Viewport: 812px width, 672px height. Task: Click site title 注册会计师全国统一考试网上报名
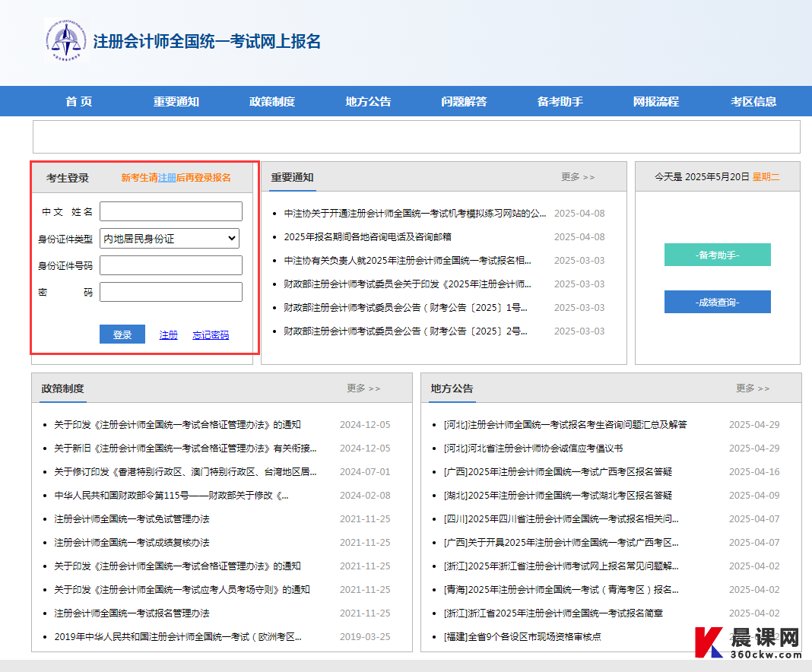[207, 41]
